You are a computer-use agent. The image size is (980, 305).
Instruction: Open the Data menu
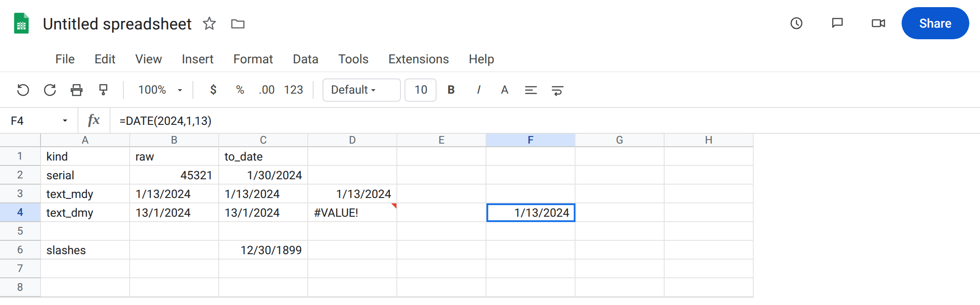click(x=306, y=59)
